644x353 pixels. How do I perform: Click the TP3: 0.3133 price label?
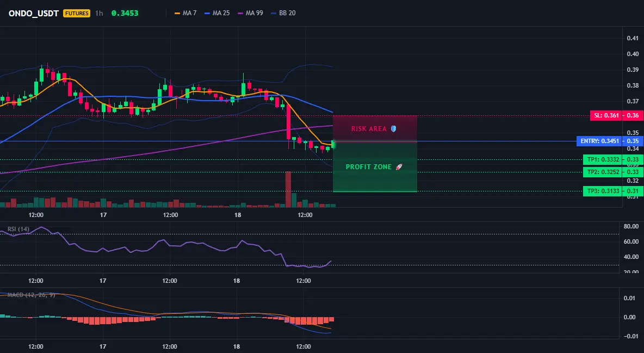603,191
